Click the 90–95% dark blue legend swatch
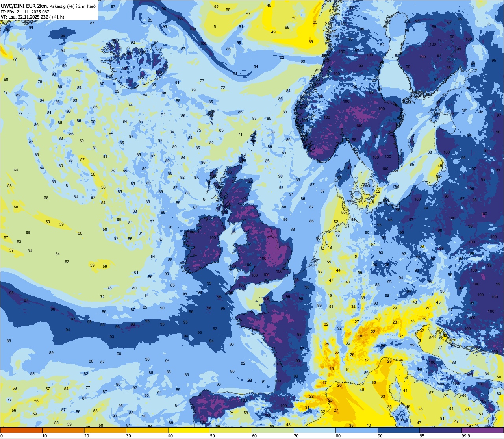The height and width of the screenshot is (439, 504). (x=398, y=430)
